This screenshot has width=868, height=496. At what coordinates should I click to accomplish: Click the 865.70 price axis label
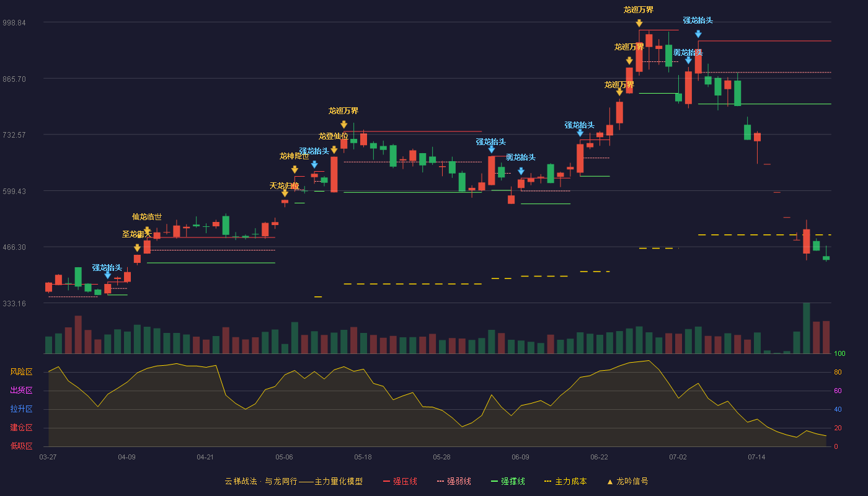[x=14, y=79]
